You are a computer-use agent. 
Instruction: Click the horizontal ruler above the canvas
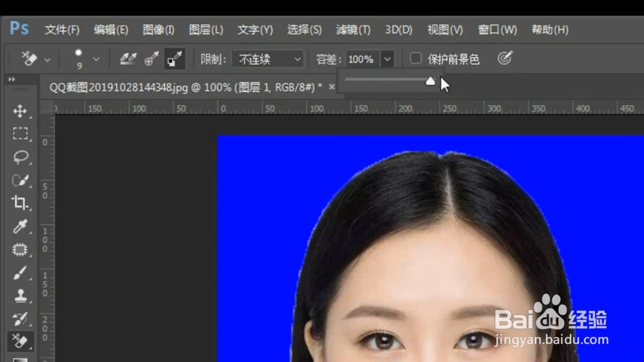point(302,108)
